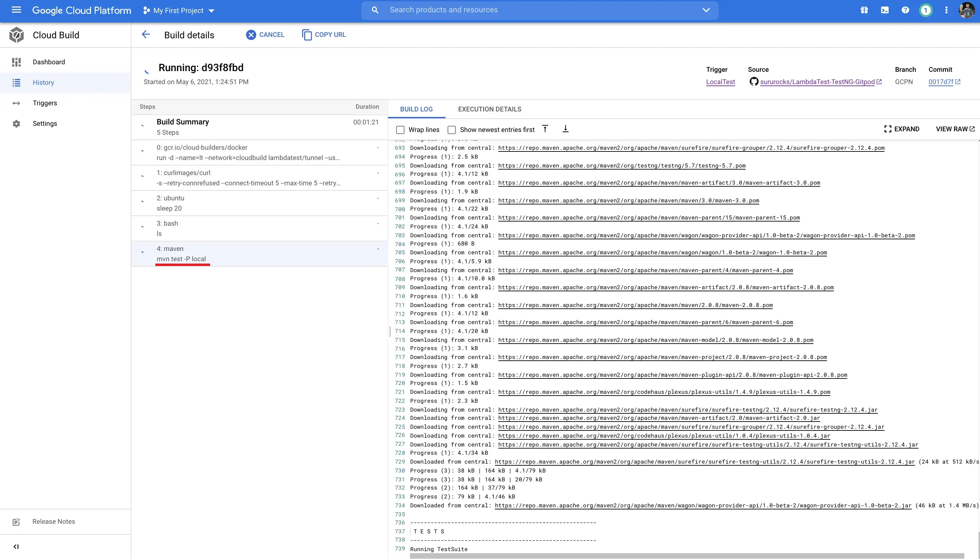Click EXPAND button for full log
This screenshot has height=559, width=980.
pos(901,129)
